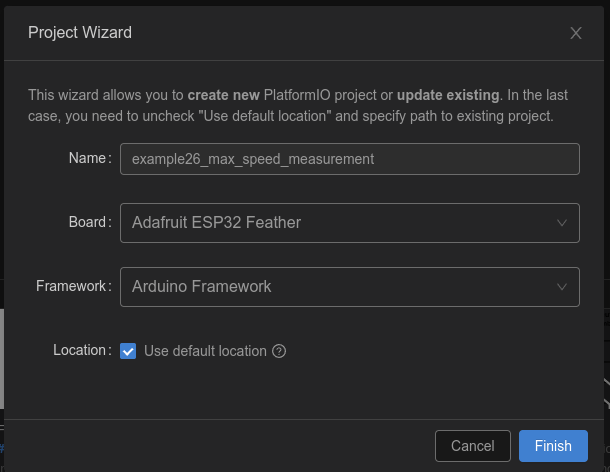The image size is (610, 472).
Task: Click the bold 'update existing' text
Action: point(447,96)
